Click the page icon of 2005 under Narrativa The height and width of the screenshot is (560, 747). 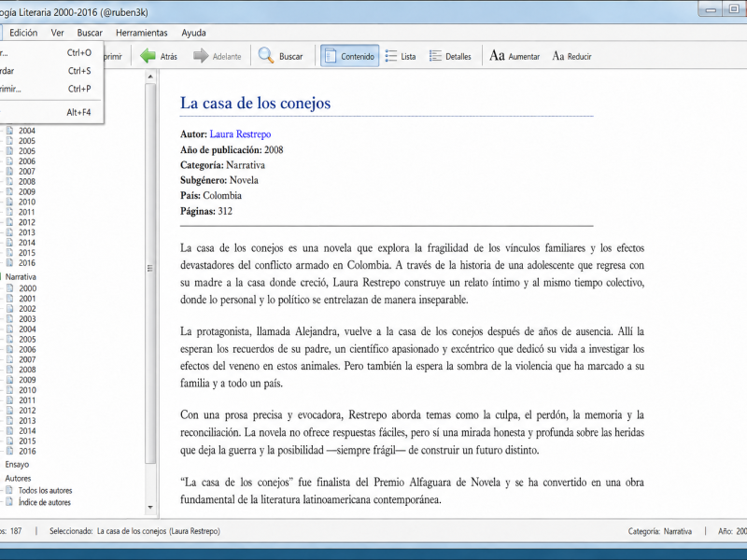9,339
